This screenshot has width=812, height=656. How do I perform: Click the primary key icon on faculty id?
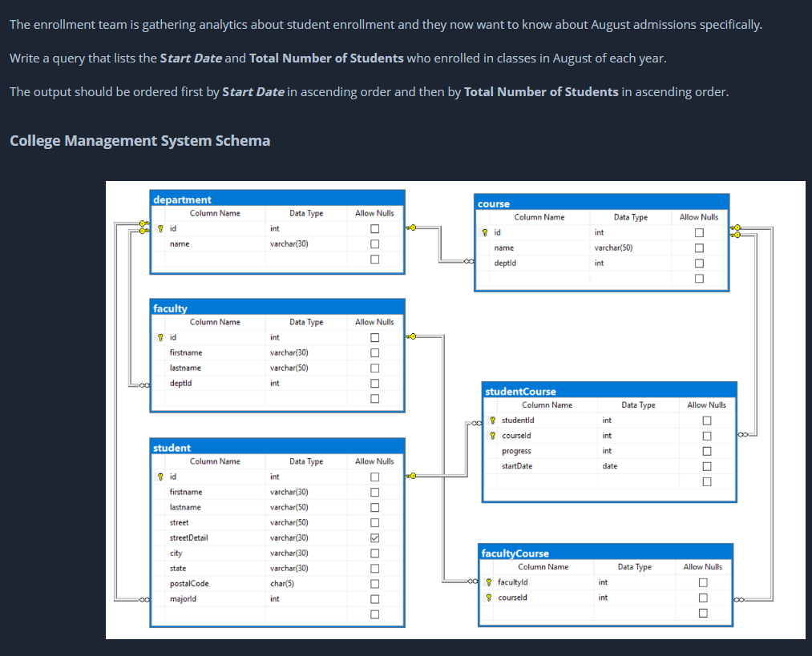pyautogui.click(x=160, y=336)
